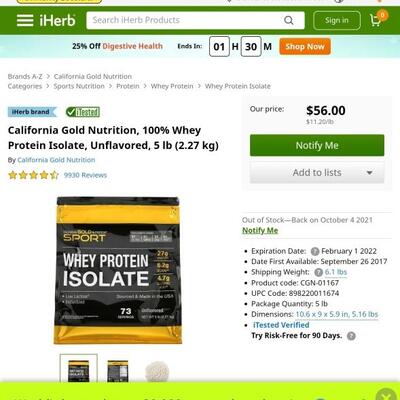Click the star rating icons
This screenshot has height=400, width=400.
click(33, 175)
